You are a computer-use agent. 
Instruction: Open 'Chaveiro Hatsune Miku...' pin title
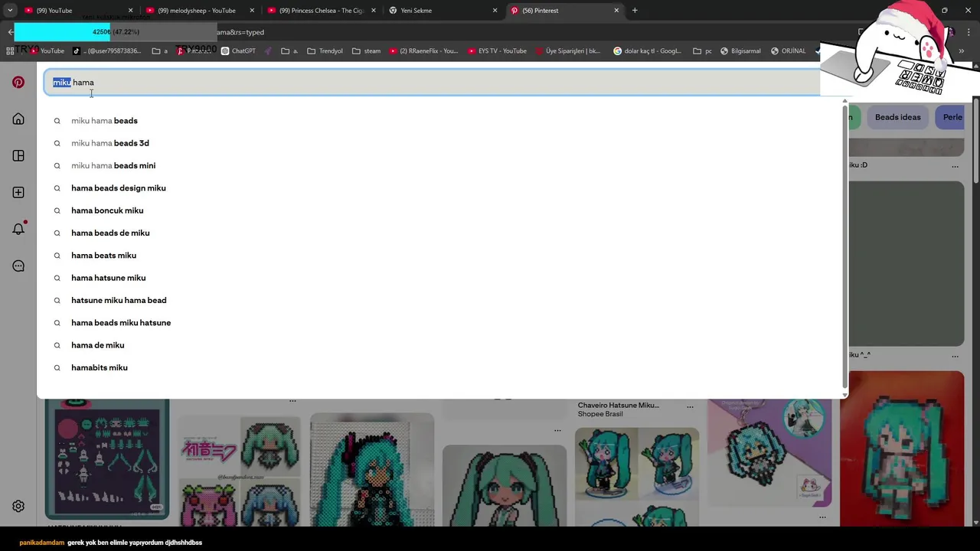tap(618, 405)
